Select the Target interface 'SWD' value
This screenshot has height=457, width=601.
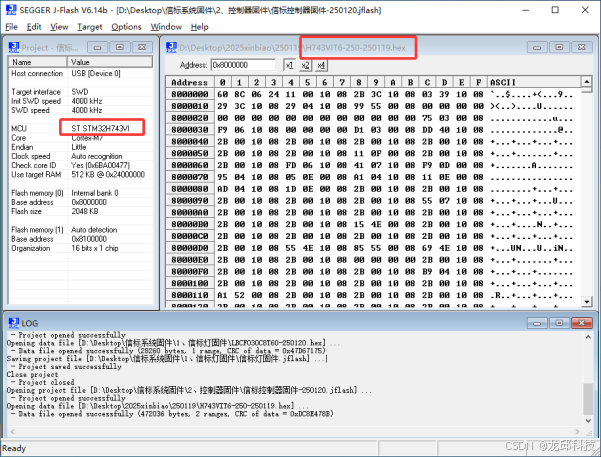point(80,92)
